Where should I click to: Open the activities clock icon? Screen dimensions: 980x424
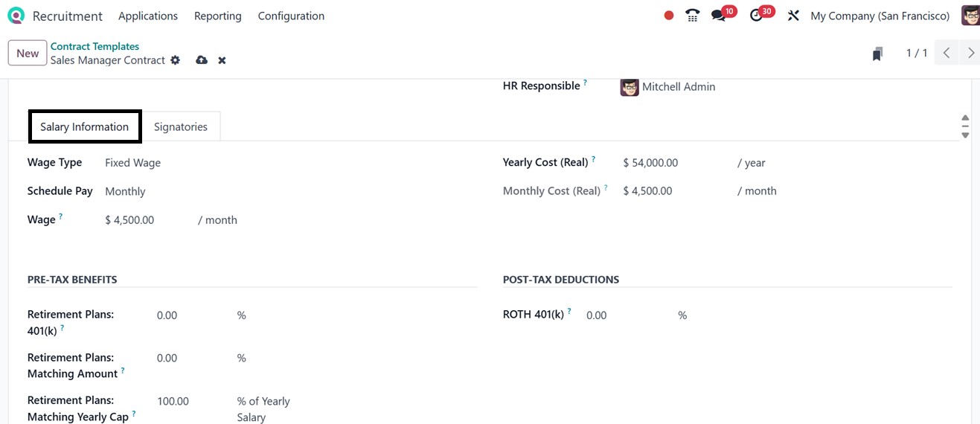(x=757, y=16)
